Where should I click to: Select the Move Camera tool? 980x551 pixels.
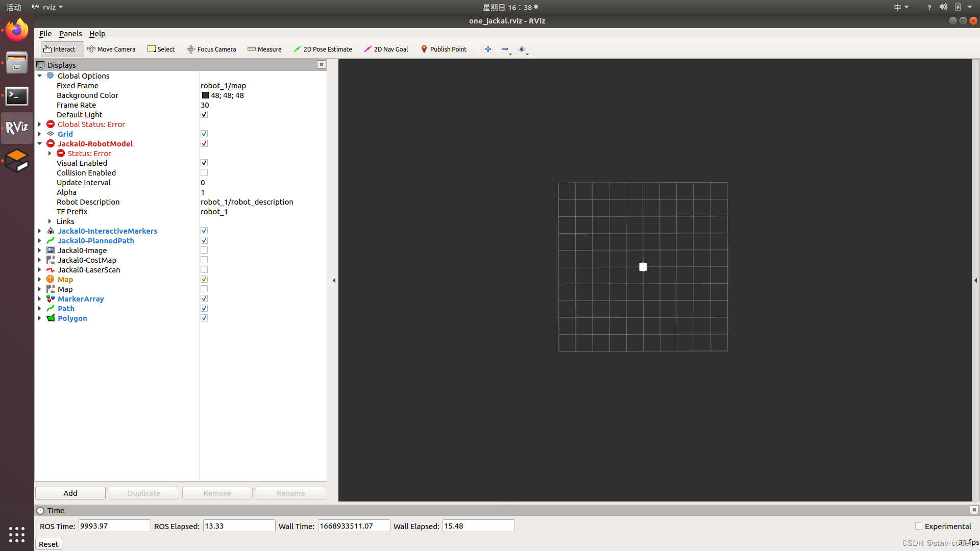tap(111, 49)
